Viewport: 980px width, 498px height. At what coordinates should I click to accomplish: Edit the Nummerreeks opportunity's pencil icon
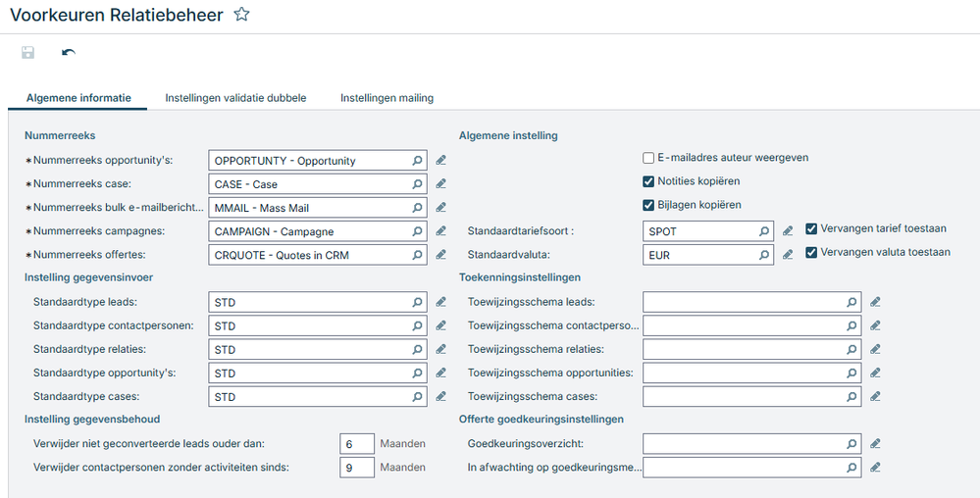click(441, 160)
